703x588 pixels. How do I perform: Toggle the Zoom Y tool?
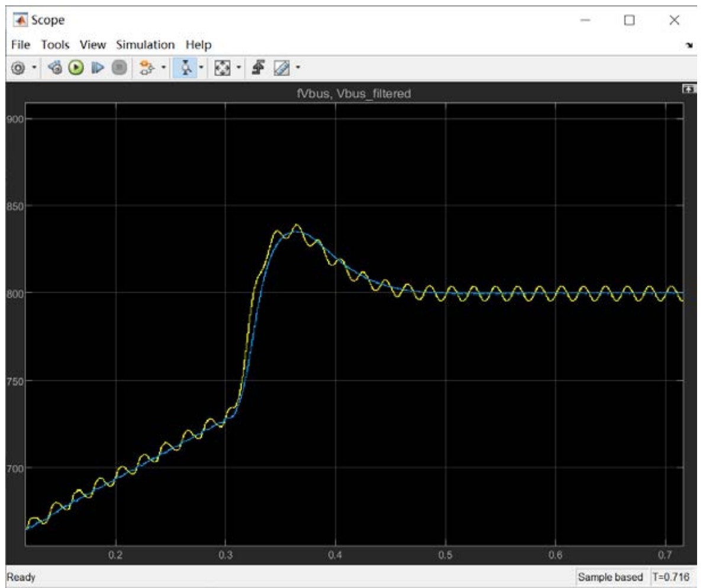click(x=186, y=69)
